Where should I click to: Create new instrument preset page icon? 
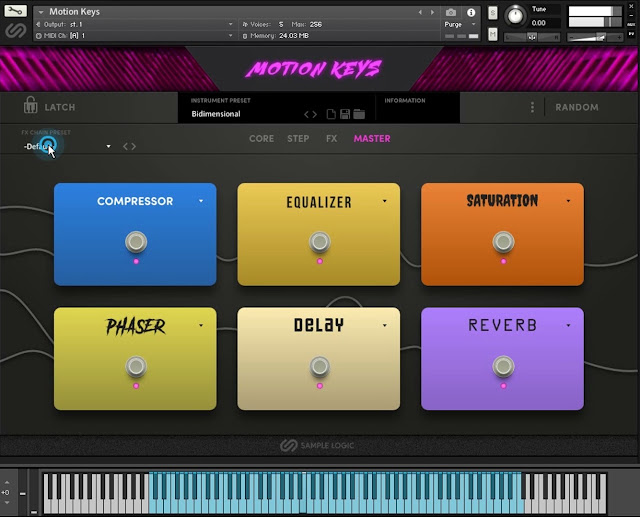point(331,114)
